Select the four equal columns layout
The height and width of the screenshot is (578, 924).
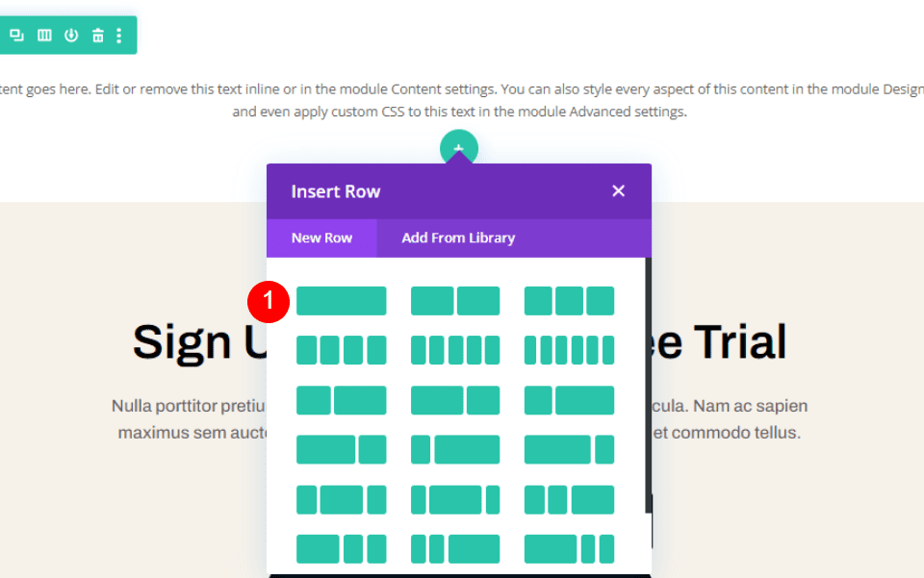(341, 350)
